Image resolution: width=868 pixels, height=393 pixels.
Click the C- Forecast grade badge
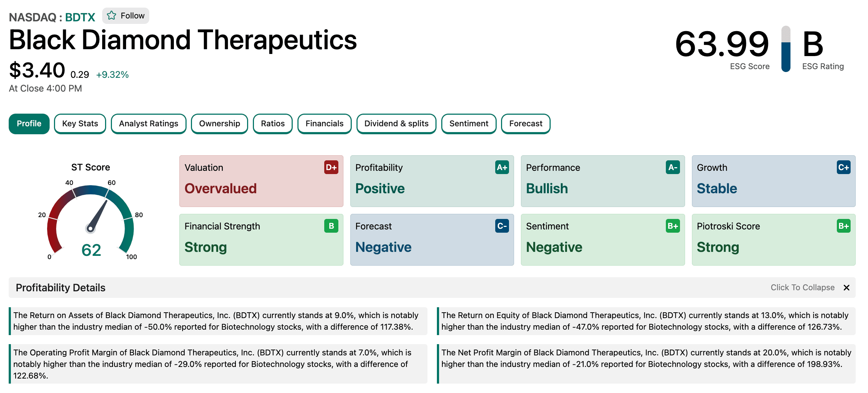pos(502,226)
